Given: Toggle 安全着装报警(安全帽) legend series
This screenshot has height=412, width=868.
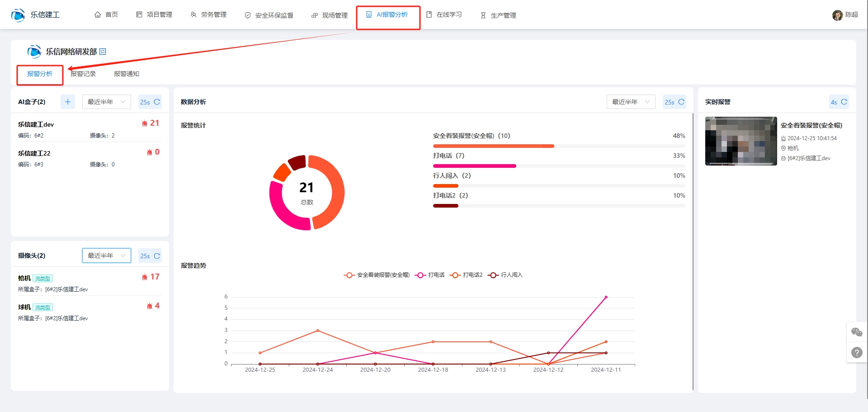Looking at the screenshot, I should click(x=377, y=275).
